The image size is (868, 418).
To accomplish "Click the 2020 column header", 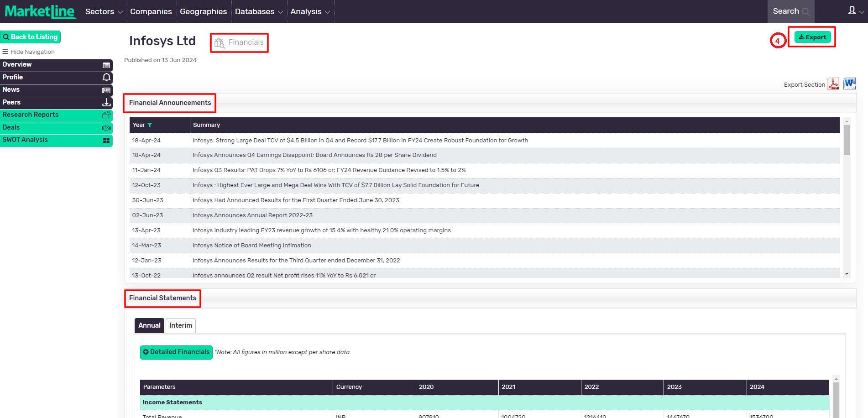I will [x=457, y=387].
